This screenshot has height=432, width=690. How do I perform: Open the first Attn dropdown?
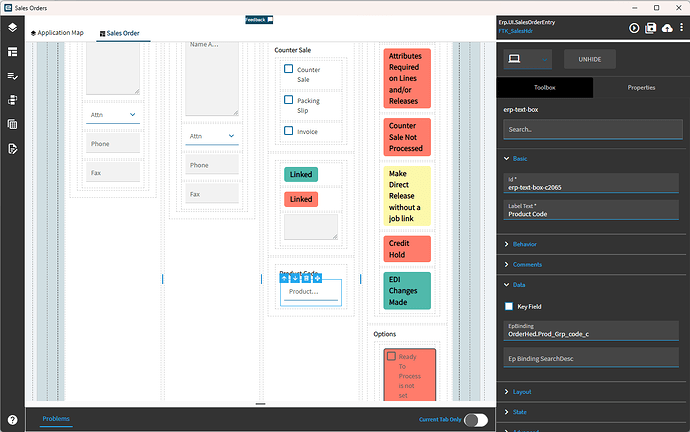coord(113,115)
